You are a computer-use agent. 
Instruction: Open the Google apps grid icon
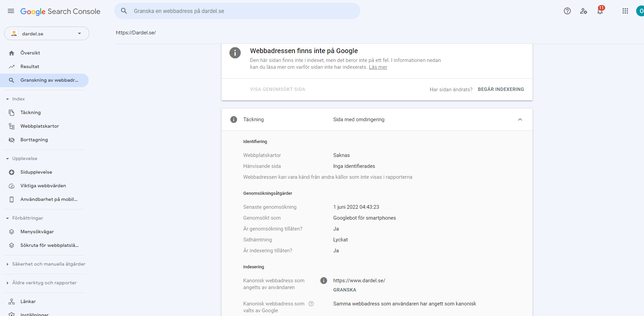coord(625,11)
